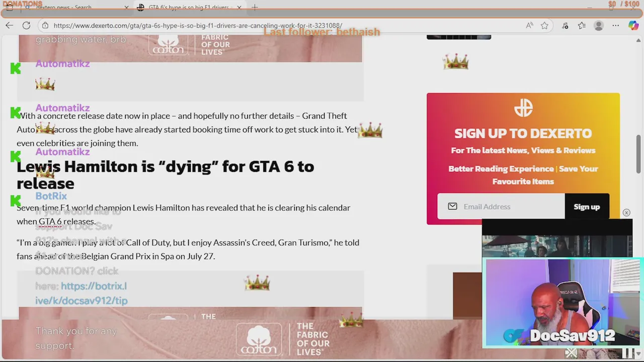Select the dexerto.com URL in address bar
Viewport: 644px width, 362px height.
(198, 25)
